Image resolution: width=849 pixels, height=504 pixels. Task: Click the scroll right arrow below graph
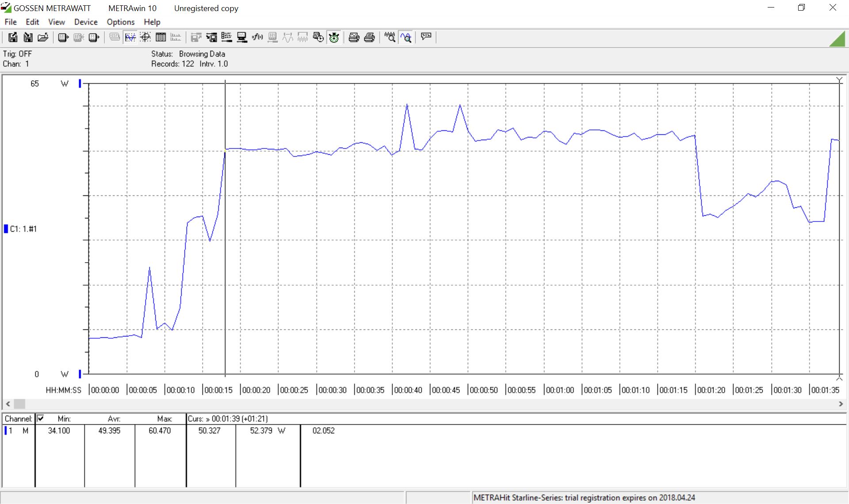841,404
